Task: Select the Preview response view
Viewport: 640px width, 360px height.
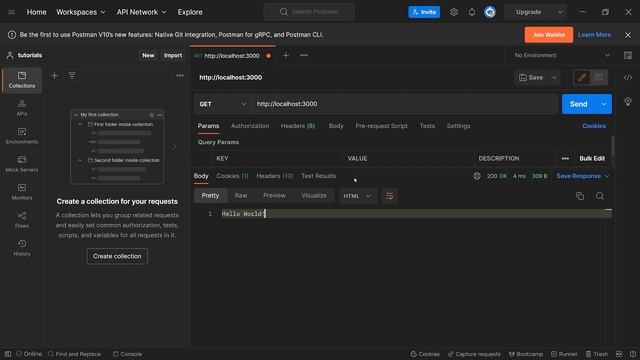Action: click(274, 196)
